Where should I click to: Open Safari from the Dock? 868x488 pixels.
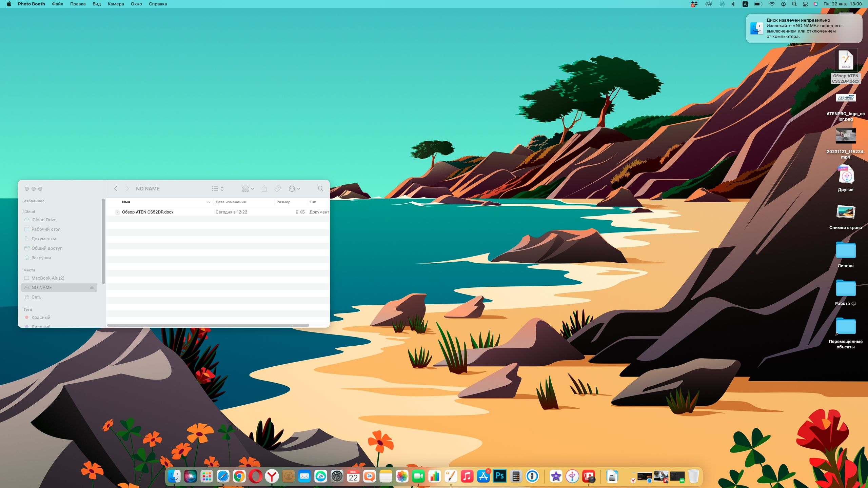(223, 476)
